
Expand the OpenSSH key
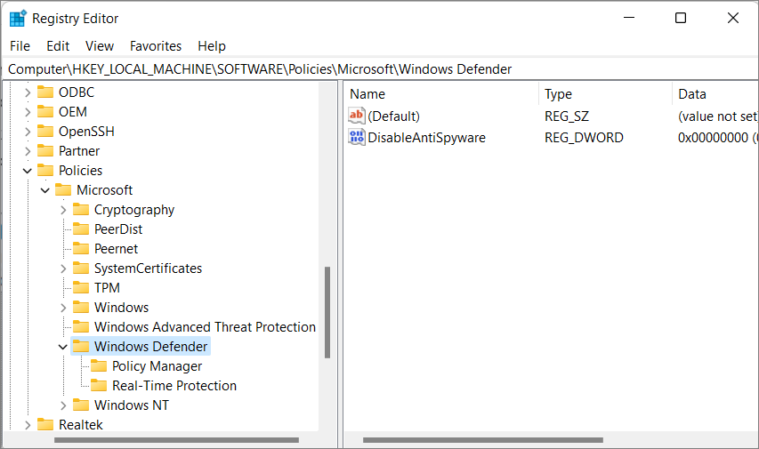click(28, 132)
